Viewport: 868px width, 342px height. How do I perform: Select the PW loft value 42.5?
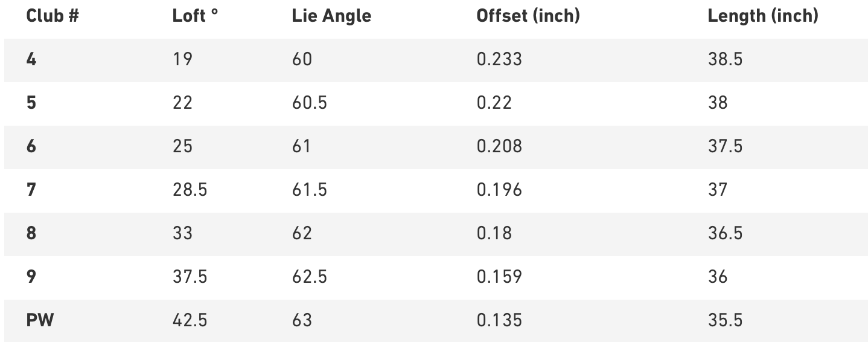[x=190, y=320]
